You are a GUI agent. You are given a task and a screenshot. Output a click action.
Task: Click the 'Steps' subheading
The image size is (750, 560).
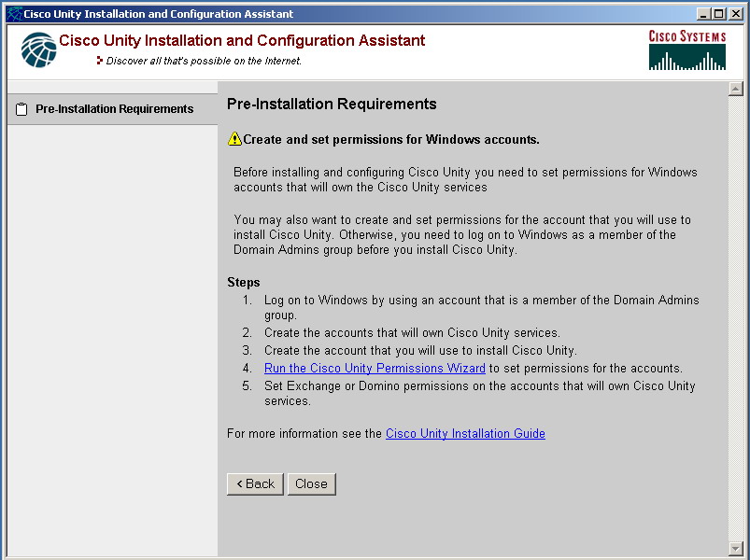click(x=244, y=283)
